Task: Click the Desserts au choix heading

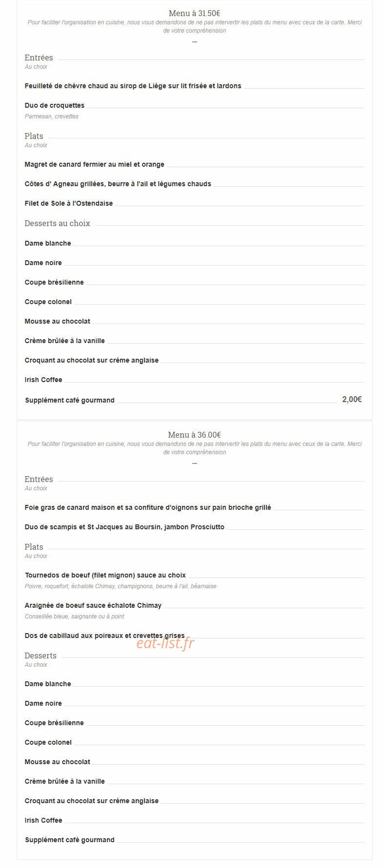Action: pos(58,223)
